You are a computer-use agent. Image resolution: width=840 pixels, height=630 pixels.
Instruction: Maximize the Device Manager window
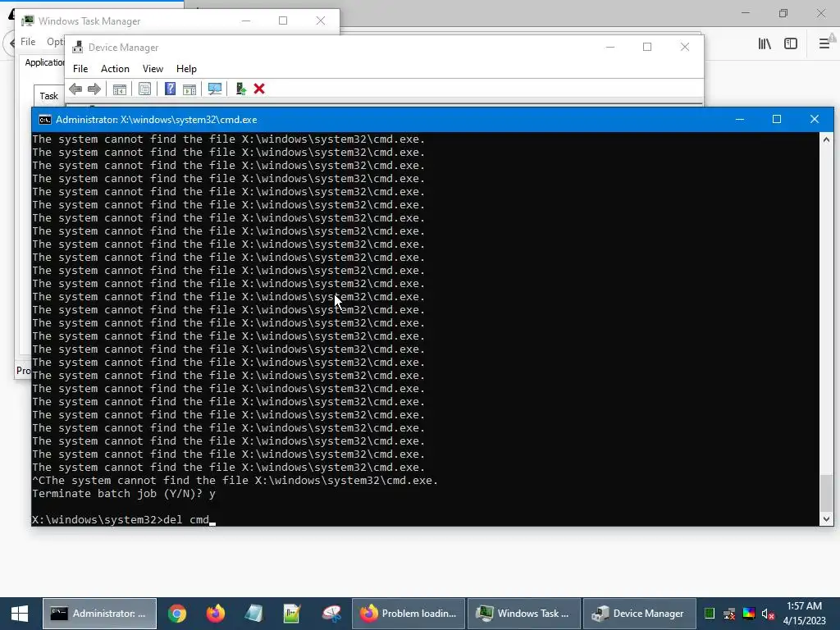pos(647,47)
